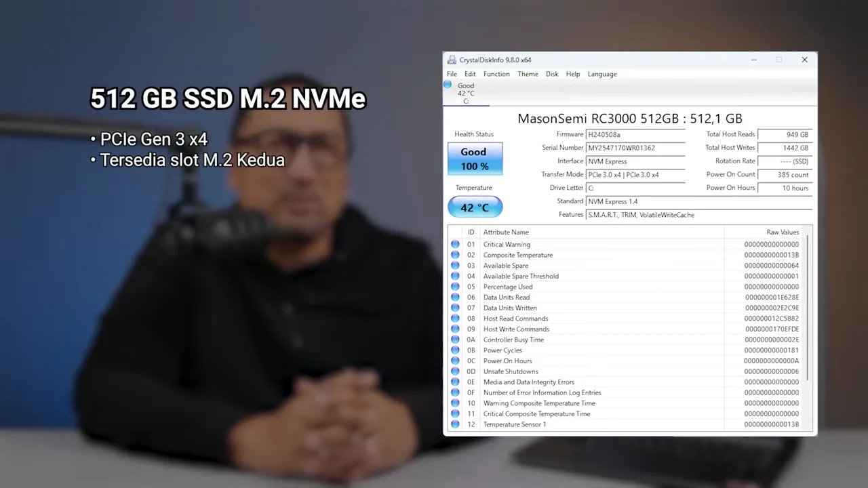Click the status orb for Error Information Log Entries
Screen dimensions: 868x488
tap(455, 392)
